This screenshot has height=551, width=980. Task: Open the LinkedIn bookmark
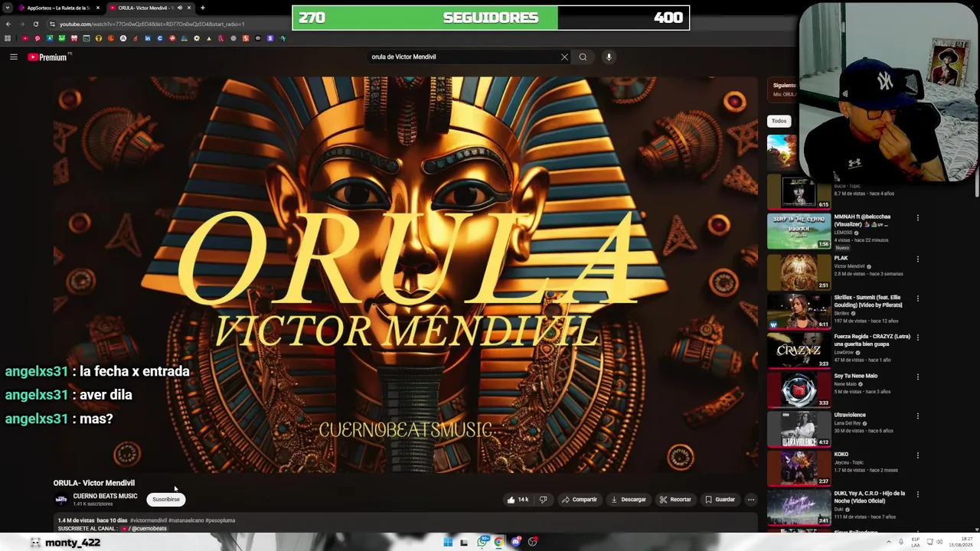coord(148,38)
